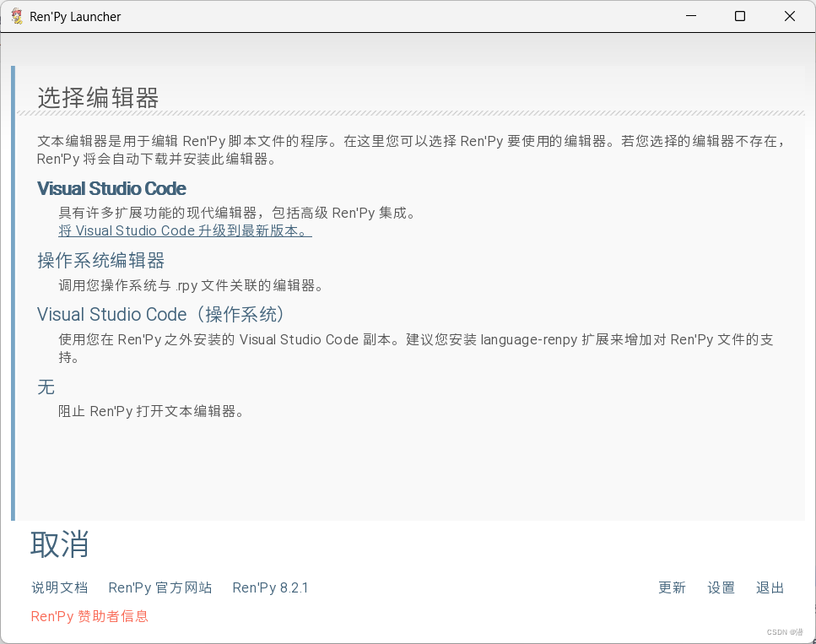The width and height of the screenshot is (816, 644).
Task: Open Ren'Py 赞助者信息 sponsor link
Action: [89, 616]
